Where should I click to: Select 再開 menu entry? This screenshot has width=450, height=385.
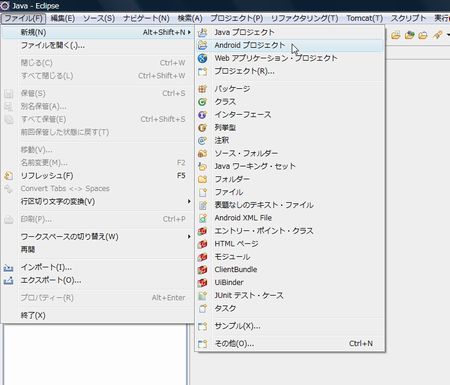click(98, 250)
